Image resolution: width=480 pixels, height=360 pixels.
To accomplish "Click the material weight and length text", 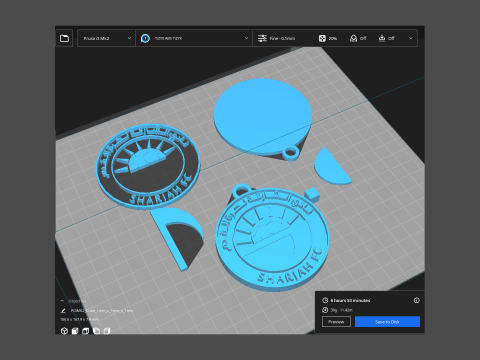I will click(x=341, y=310).
